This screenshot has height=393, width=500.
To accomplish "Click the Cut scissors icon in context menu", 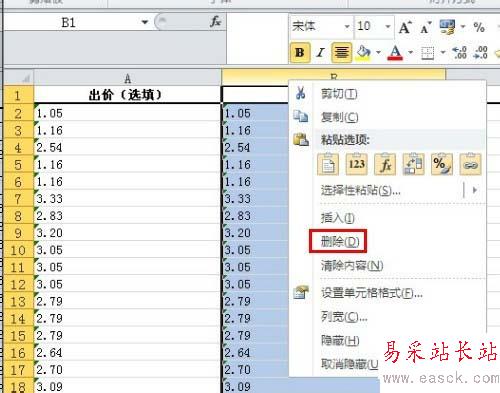I will (300, 93).
